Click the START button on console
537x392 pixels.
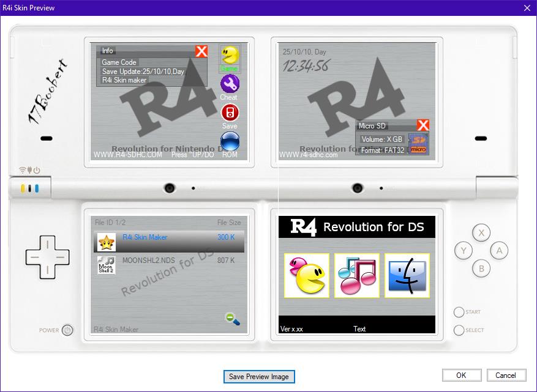[x=459, y=312]
